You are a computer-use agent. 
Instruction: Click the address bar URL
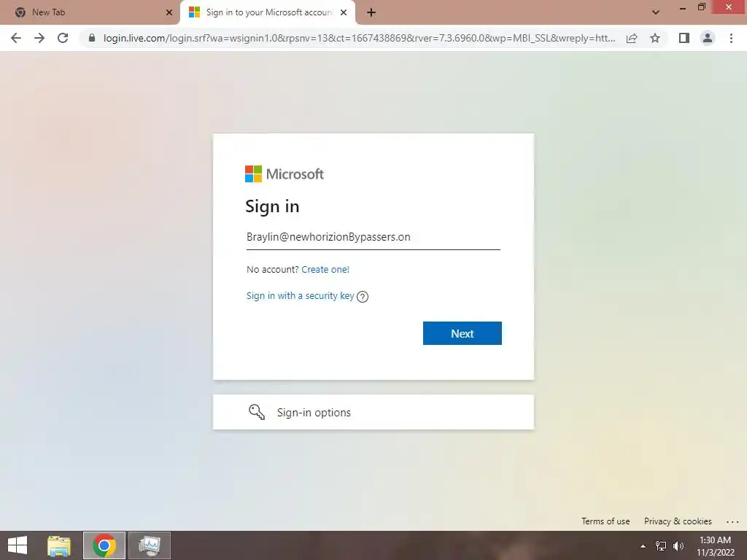coord(359,38)
